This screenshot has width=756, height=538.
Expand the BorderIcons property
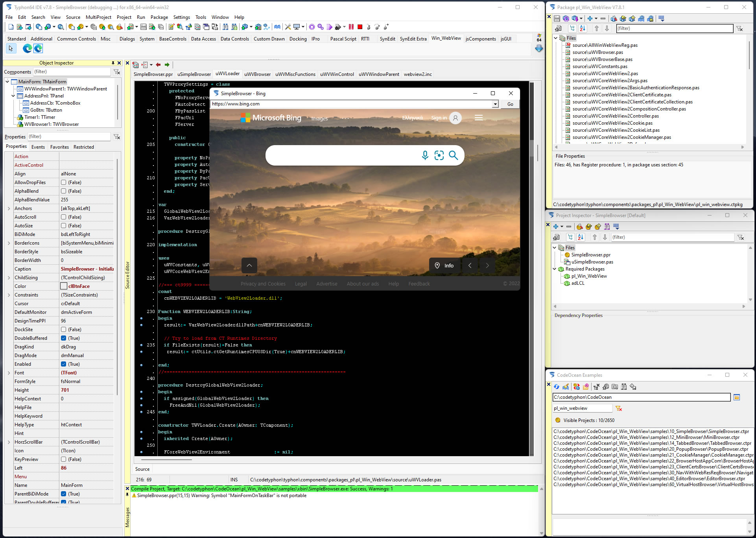point(9,243)
